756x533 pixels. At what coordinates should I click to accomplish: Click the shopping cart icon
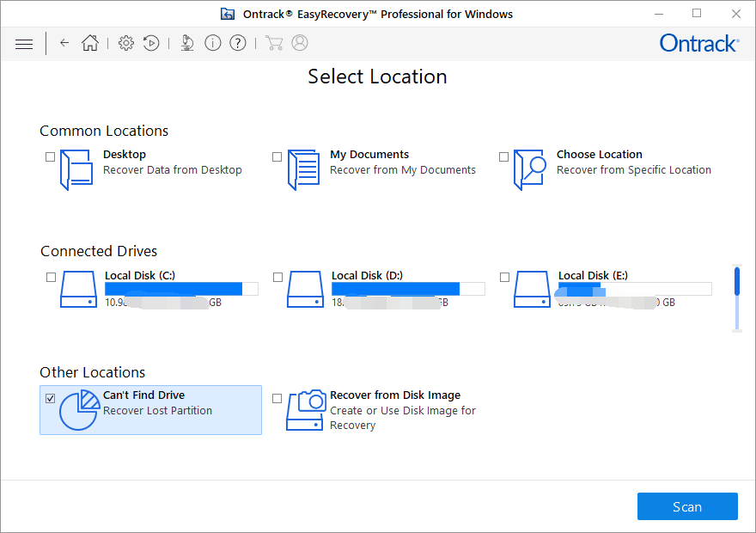pyautogui.click(x=274, y=43)
